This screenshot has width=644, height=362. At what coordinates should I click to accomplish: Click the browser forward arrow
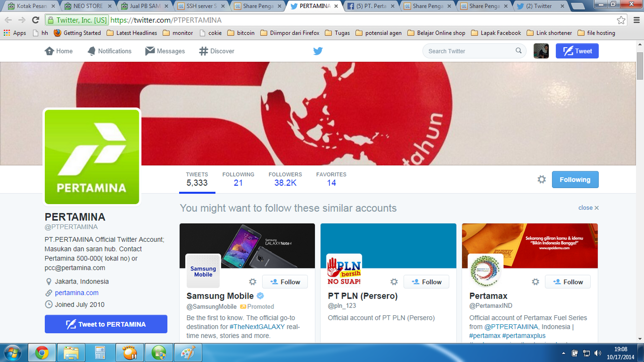click(22, 20)
